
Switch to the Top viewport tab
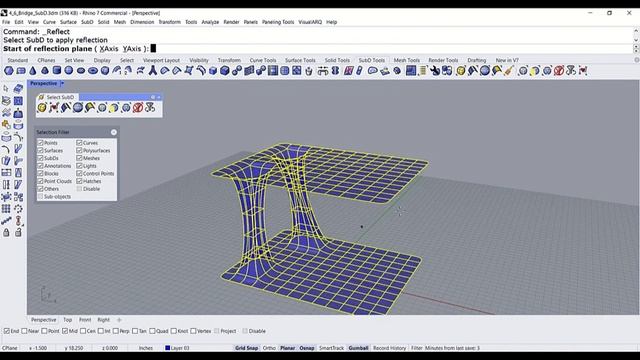pos(67,320)
